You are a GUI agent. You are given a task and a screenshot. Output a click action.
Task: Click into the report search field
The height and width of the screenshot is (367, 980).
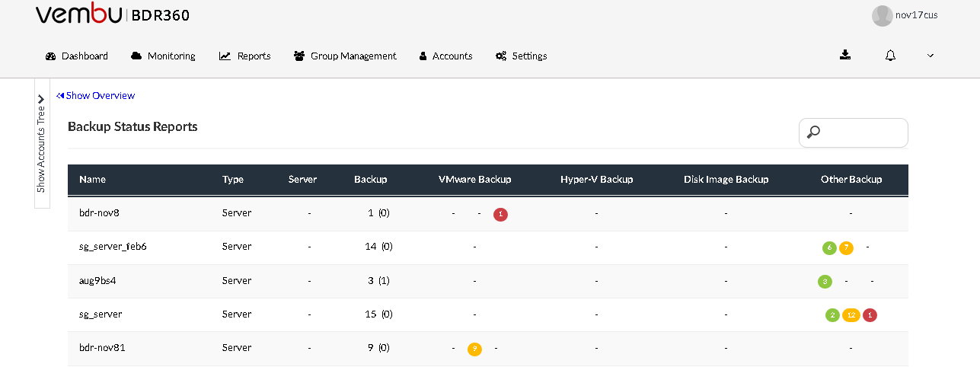coord(854,132)
